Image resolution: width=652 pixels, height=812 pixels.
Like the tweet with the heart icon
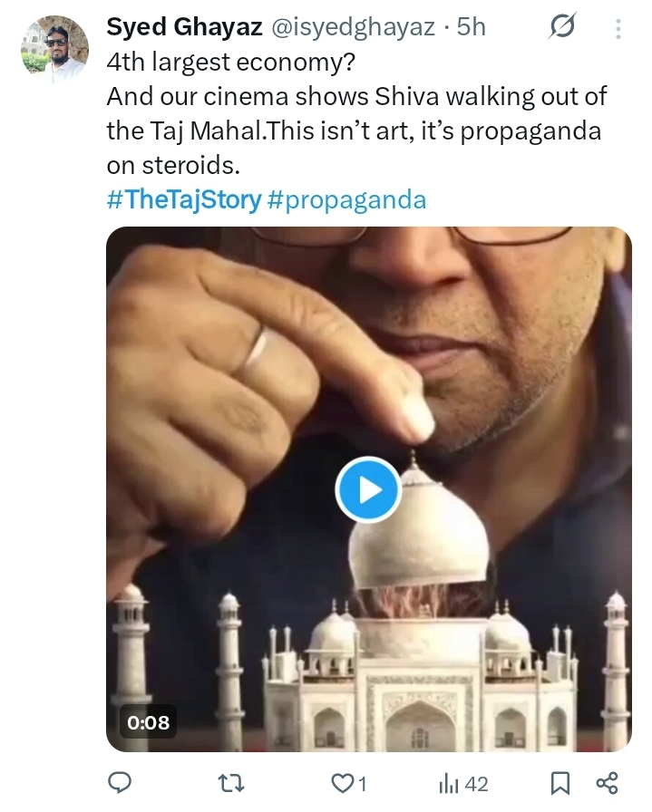click(x=342, y=783)
